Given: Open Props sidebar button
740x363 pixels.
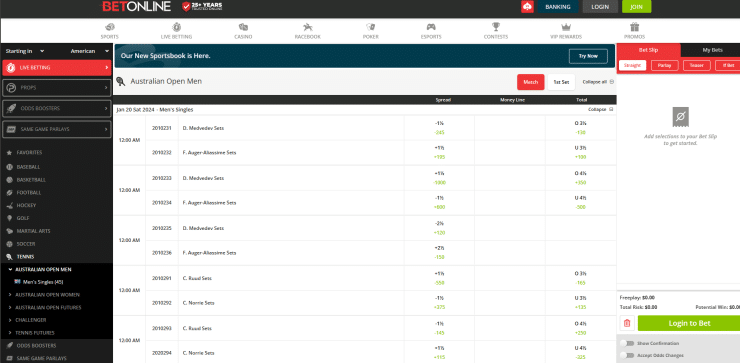Looking at the screenshot, I should point(57,88).
